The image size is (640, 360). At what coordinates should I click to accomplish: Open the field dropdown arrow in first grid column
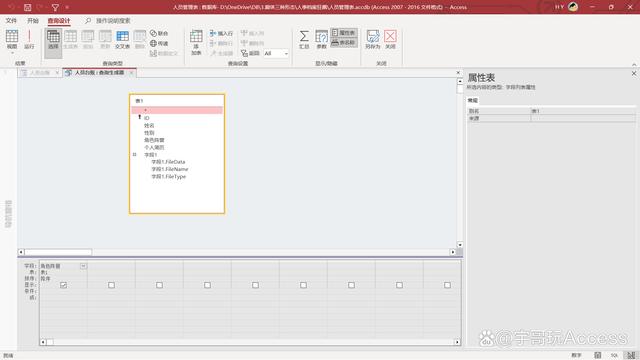(83, 266)
